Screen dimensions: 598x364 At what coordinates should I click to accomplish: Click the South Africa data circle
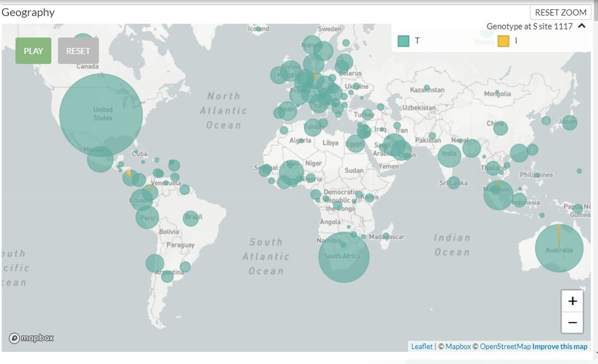pyautogui.click(x=343, y=257)
